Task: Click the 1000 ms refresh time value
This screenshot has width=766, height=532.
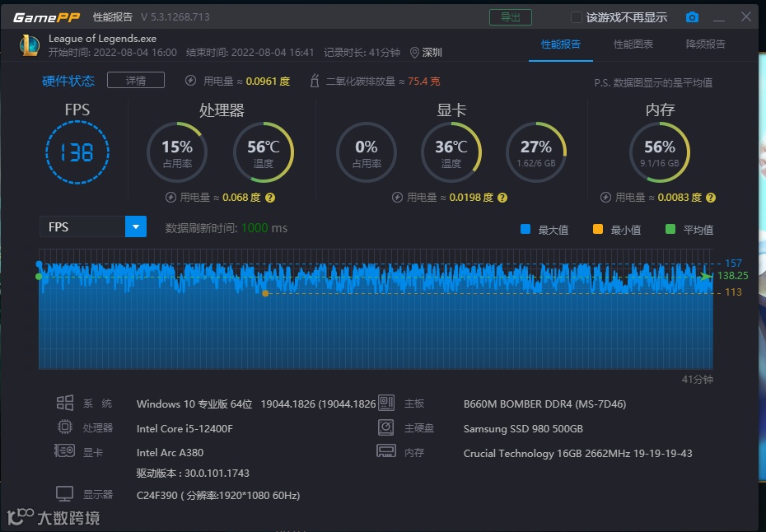Action: (264, 228)
